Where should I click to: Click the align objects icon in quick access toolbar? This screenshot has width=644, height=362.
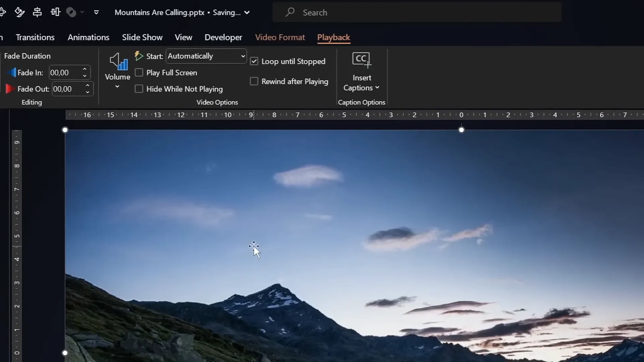tap(37, 12)
